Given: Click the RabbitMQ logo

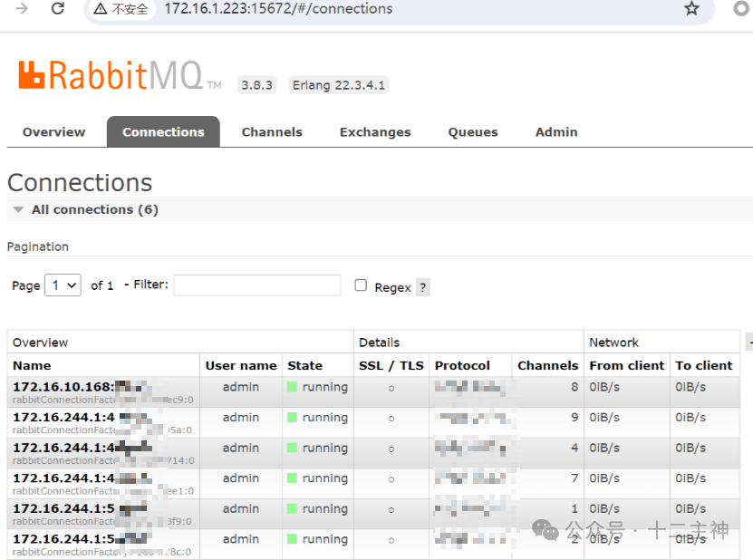Looking at the screenshot, I should coord(120,76).
